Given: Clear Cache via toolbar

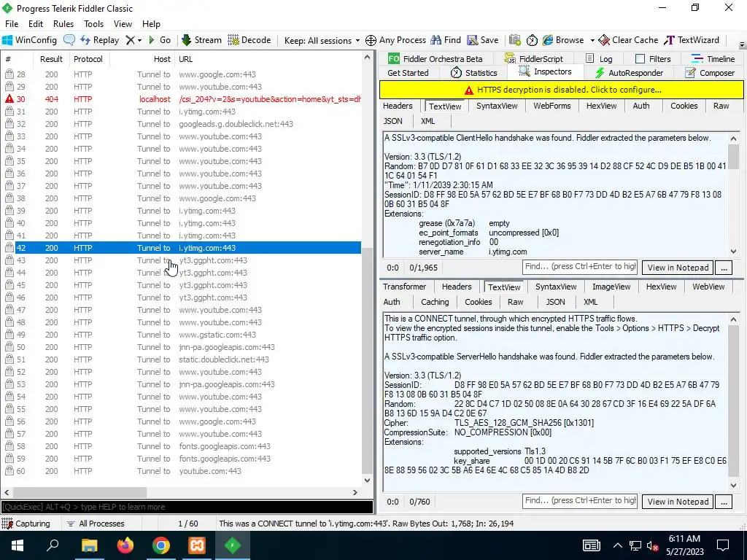Looking at the screenshot, I should tap(628, 40).
